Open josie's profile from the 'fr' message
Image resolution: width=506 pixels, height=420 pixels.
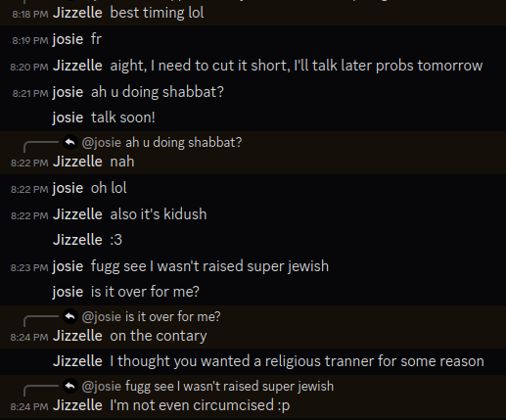tap(68, 39)
